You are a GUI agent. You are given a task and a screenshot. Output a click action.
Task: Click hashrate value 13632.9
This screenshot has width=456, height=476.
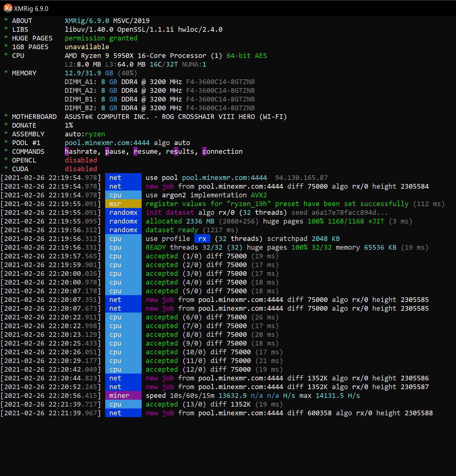pyautogui.click(x=233, y=395)
